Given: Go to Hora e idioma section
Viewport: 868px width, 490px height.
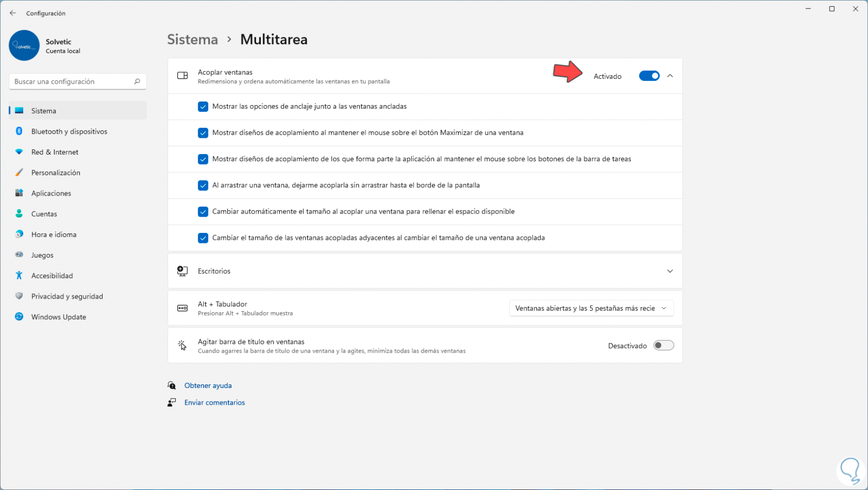Looking at the screenshot, I should (x=54, y=234).
